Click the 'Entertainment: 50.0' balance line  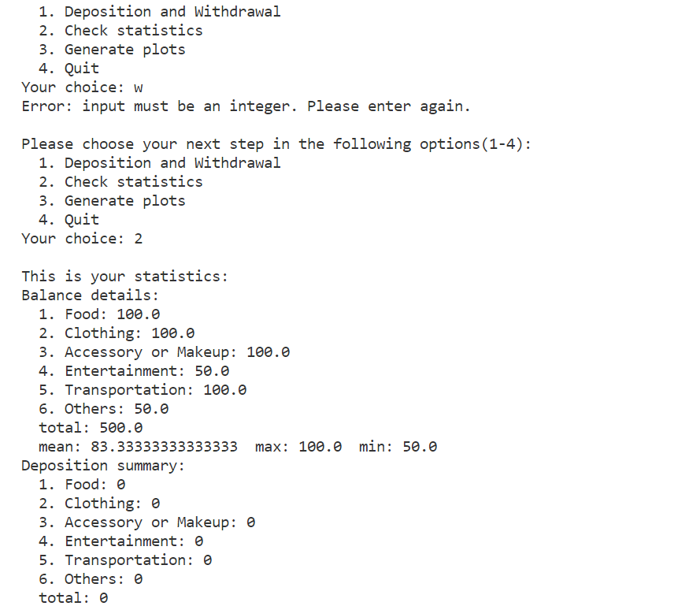pyautogui.click(x=134, y=371)
